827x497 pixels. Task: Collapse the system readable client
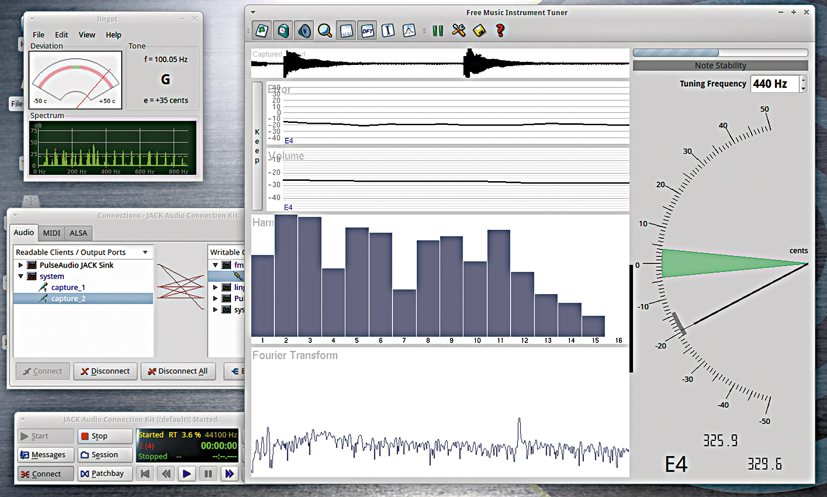coord(21,276)
